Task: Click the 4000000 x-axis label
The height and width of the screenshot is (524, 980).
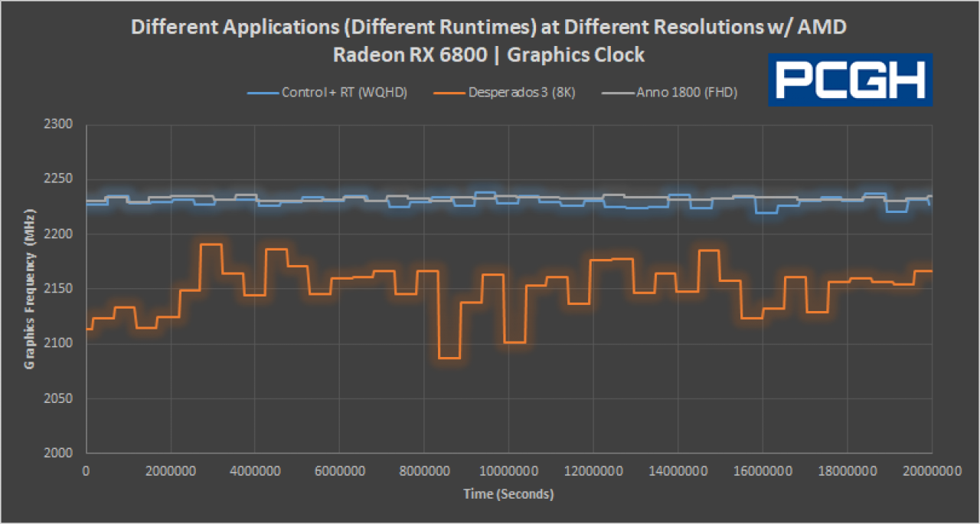Action: [255, 470]
